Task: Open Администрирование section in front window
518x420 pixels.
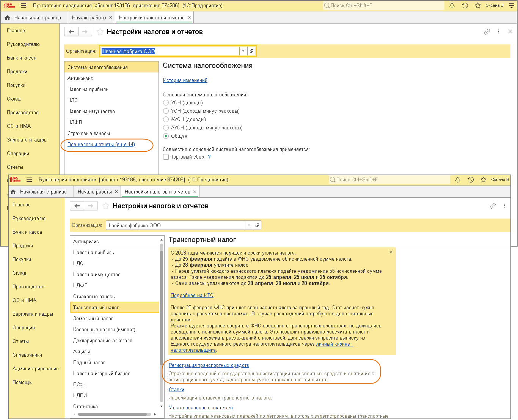Action: coord(36,369)
